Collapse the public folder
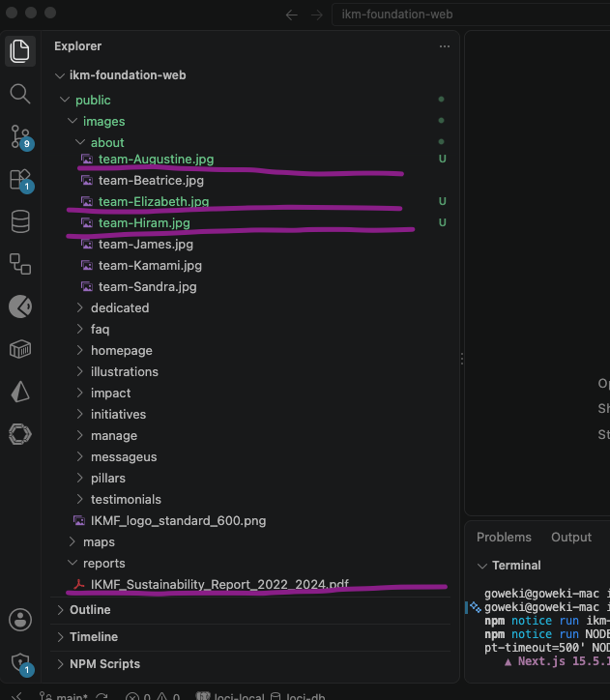610x700 pixels. point(65,100)
